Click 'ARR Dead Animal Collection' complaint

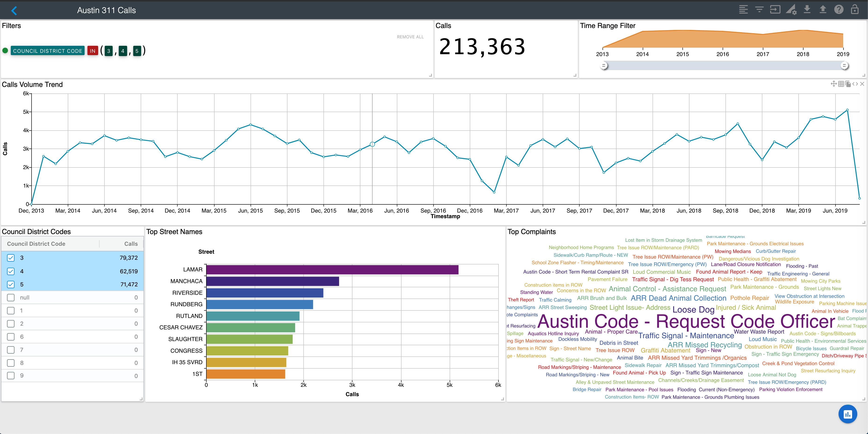(x=678, y=298)
